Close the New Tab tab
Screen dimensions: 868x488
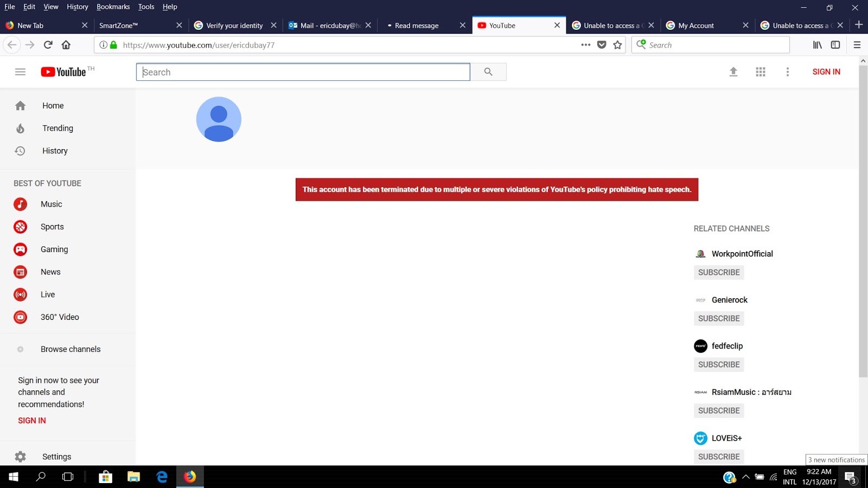[85, 25]
